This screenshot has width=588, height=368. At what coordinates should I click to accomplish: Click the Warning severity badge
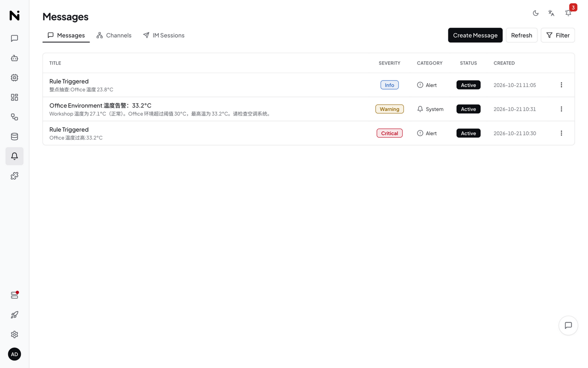point(390,109)
